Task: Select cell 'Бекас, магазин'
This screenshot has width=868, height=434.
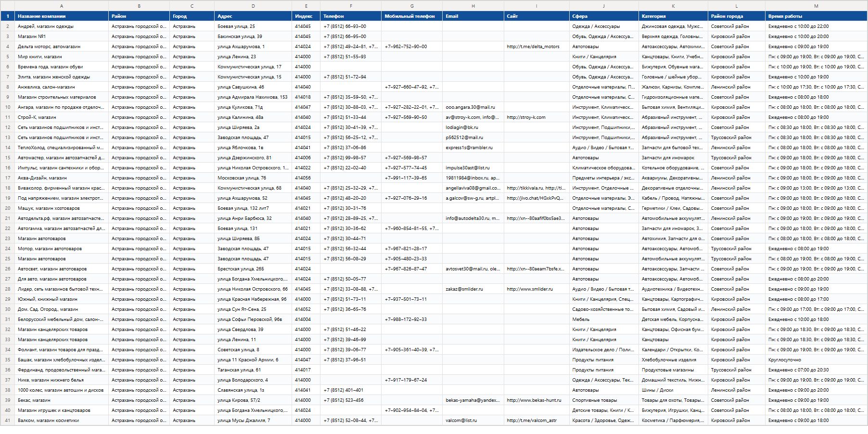Action: pyautogui.click(x=62, y=400)
